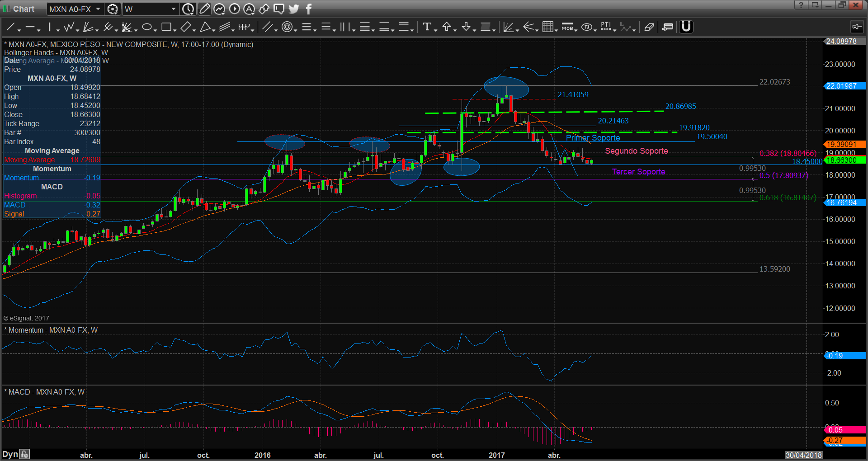Select the zigzag wave drawing tool
Viewport: 868px width, 461px height.
69,27
